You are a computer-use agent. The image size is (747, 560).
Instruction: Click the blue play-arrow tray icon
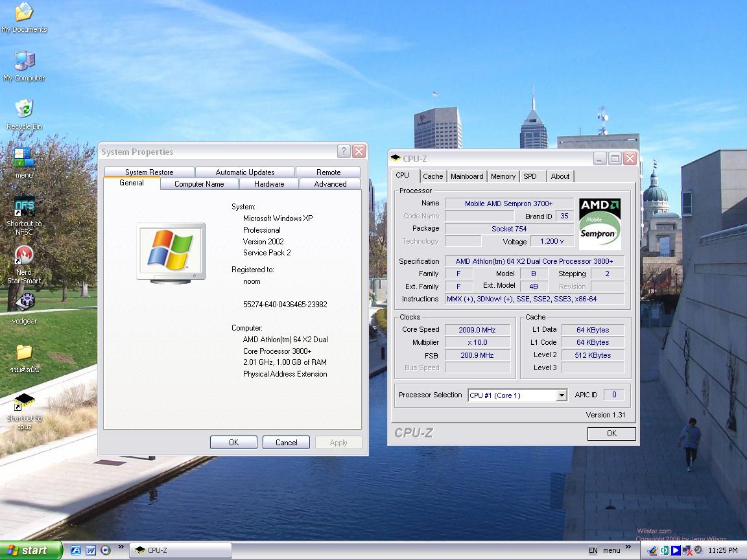click(676, 550)
